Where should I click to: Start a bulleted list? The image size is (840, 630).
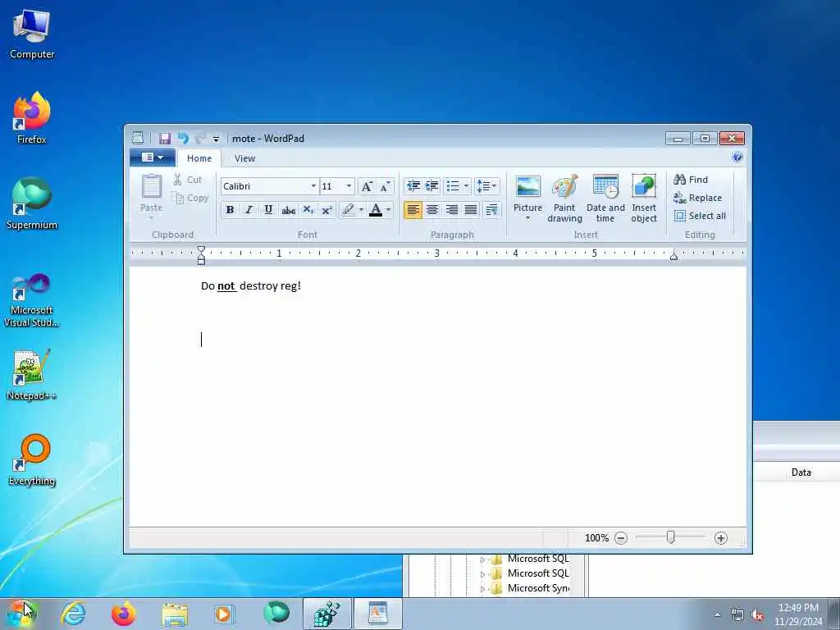[453, 186]
